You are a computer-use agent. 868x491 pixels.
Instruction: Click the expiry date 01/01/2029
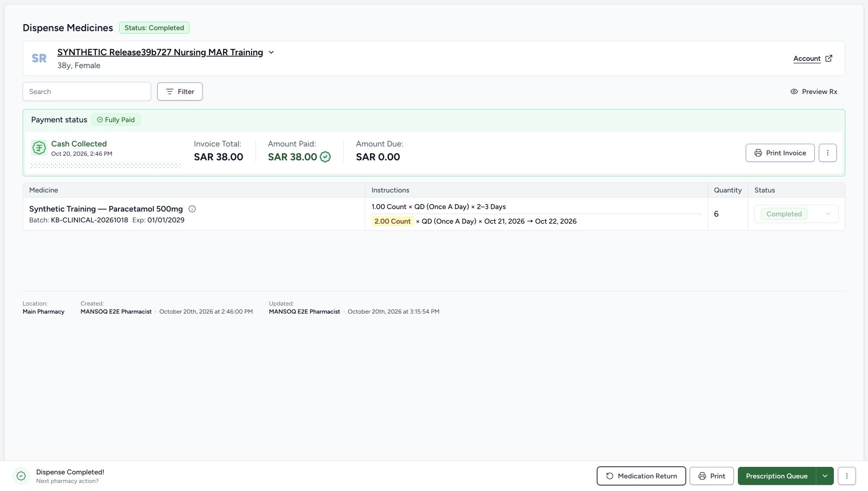tap(166, 220)
